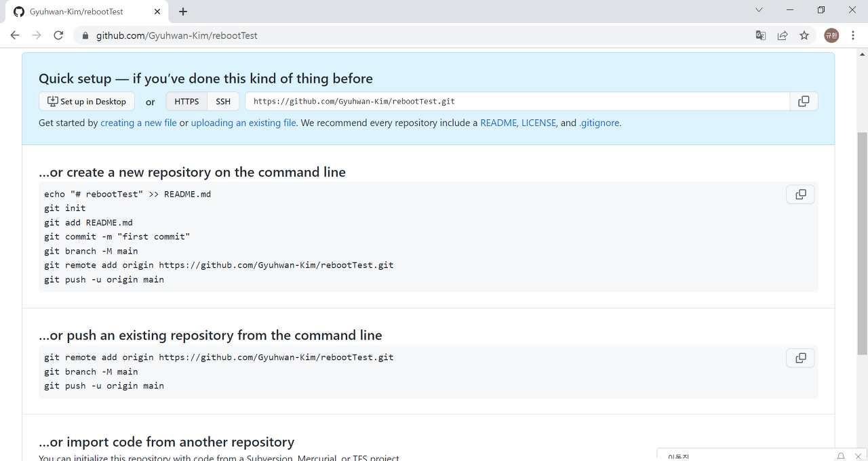Follow the .gitignore link
The height and width of the screenshot is (461, 868).
(599, 123)
